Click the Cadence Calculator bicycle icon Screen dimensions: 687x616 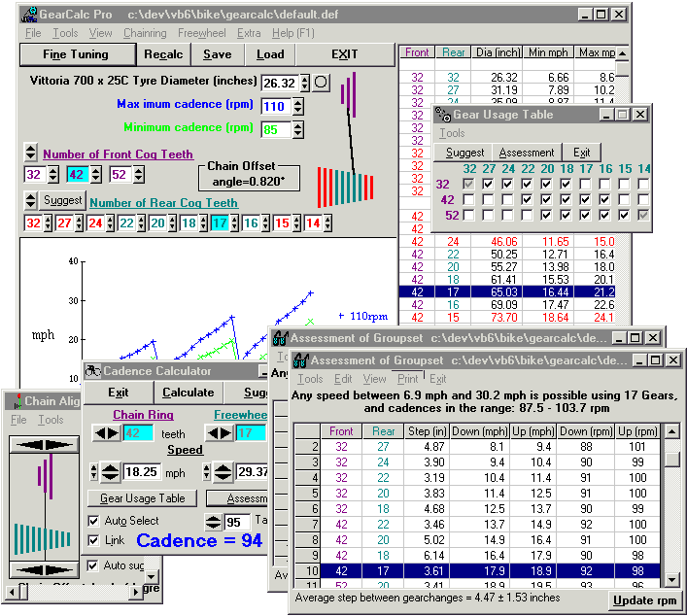pyautogui.click(x=93, y=371)
